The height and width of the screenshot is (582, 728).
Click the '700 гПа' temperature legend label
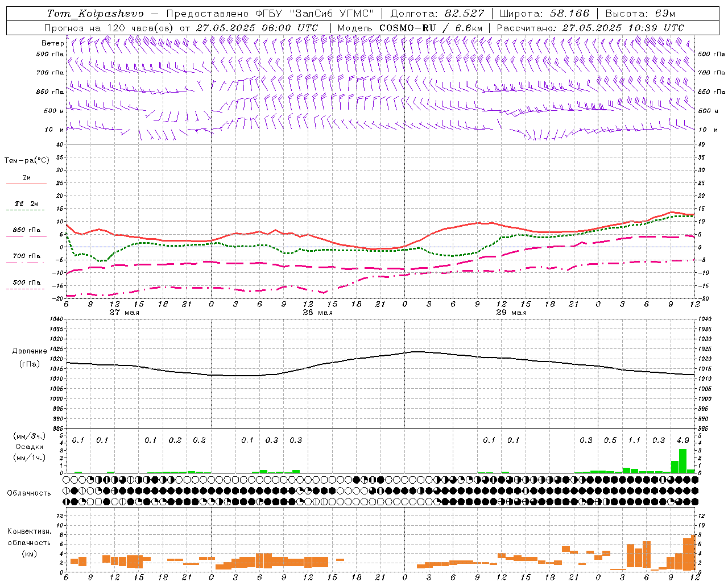point(27,256)
